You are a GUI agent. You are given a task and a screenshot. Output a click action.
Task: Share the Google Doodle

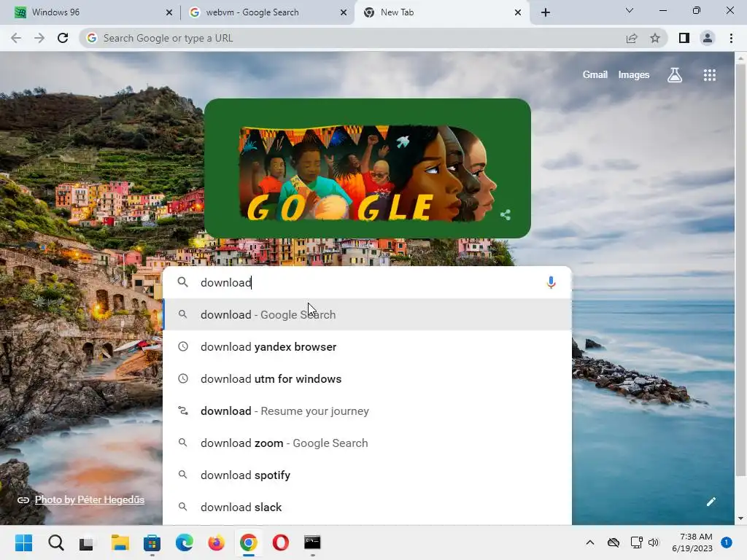(506, 215)
